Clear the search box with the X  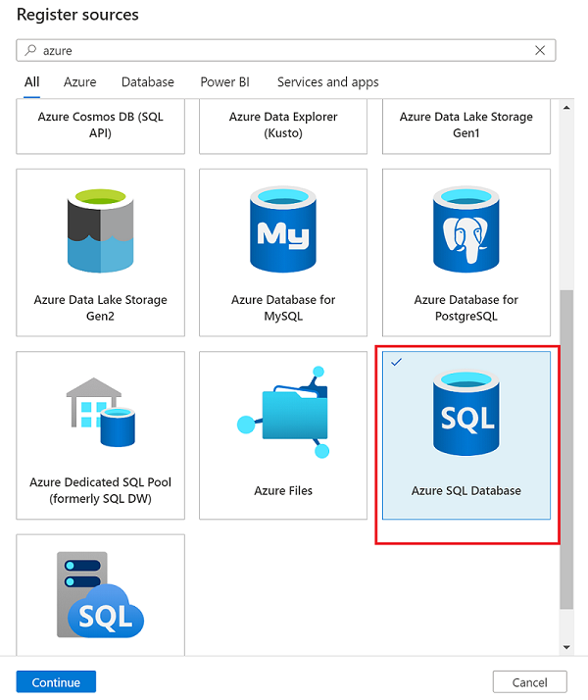(x=540, y=50)
